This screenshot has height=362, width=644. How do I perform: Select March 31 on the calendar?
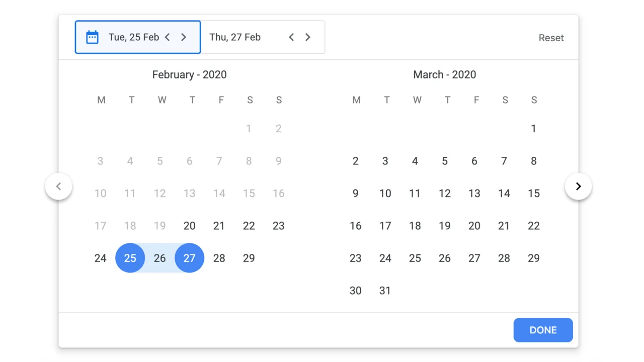(385, 290)
